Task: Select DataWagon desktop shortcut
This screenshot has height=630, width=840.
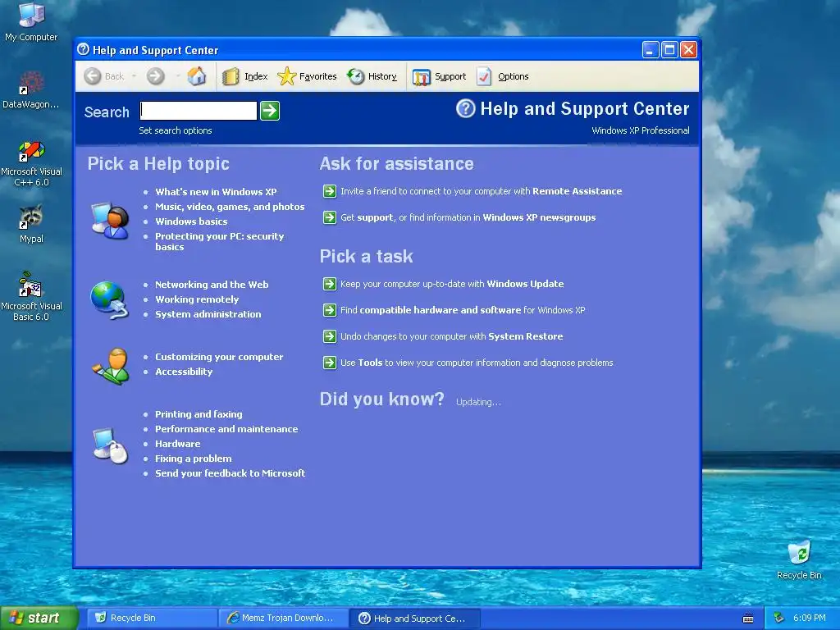Action: (31, 90)
